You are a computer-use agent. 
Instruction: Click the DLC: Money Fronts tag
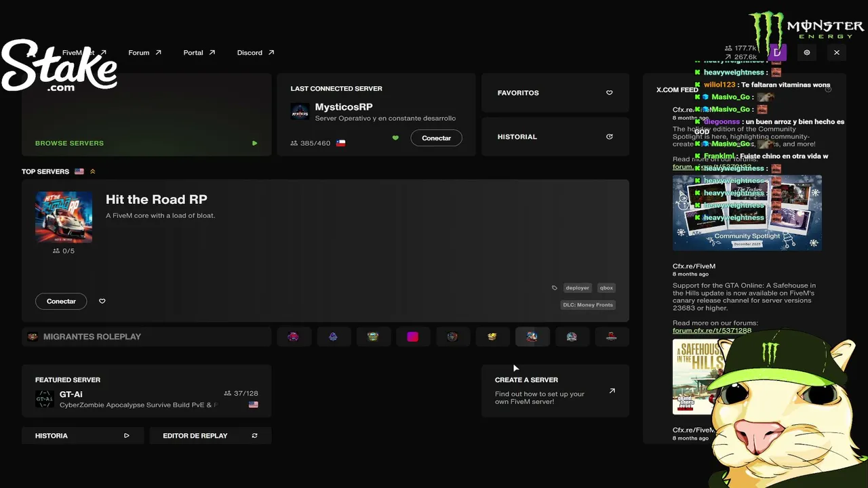point(588,305)
